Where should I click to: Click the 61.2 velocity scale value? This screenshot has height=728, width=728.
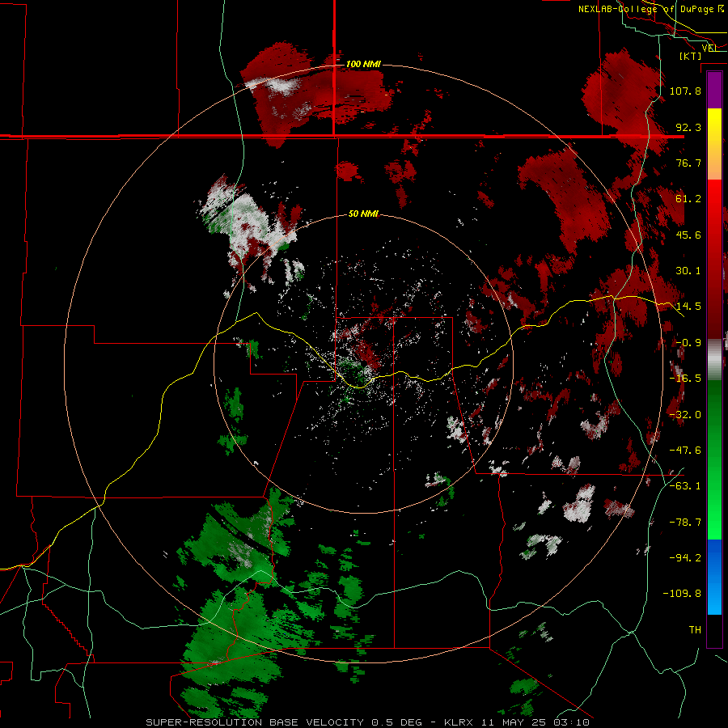tap(688, 199)
